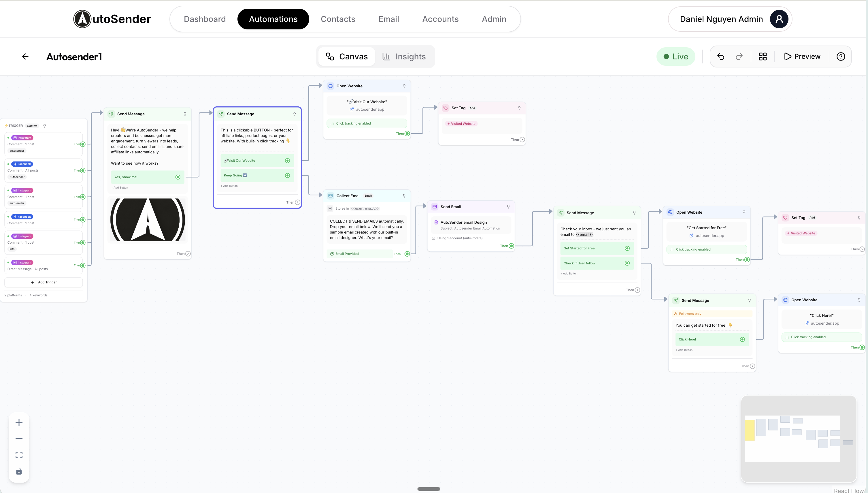
Task: Expand Then on the Visited Website tag node
Action: tap(522, 140)
